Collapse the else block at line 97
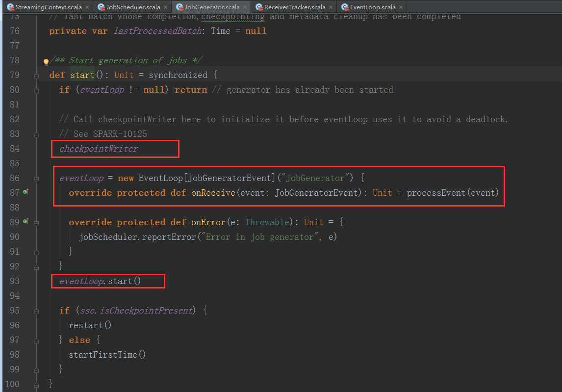Image resolution: width=562 pixels, height=392 pixels. (x=36, y=341)
